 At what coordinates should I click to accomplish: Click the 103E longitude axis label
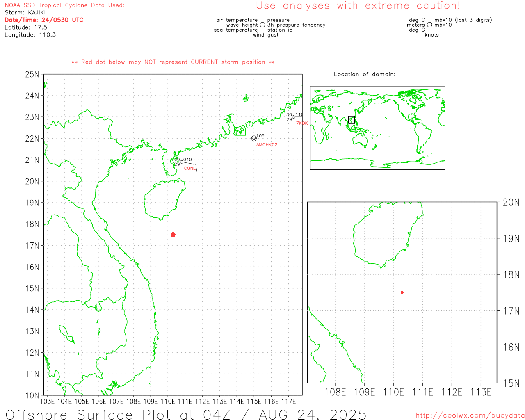pos(47,401)
